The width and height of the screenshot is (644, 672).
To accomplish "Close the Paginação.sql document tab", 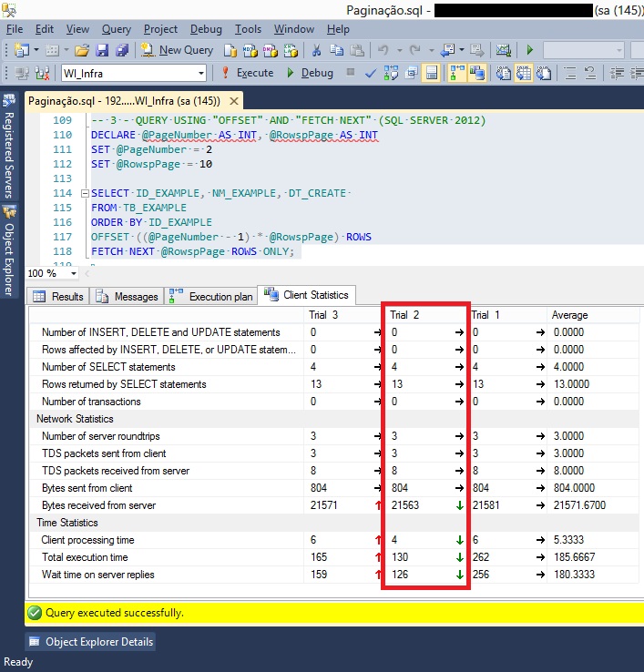I will [x=234, y=101].
